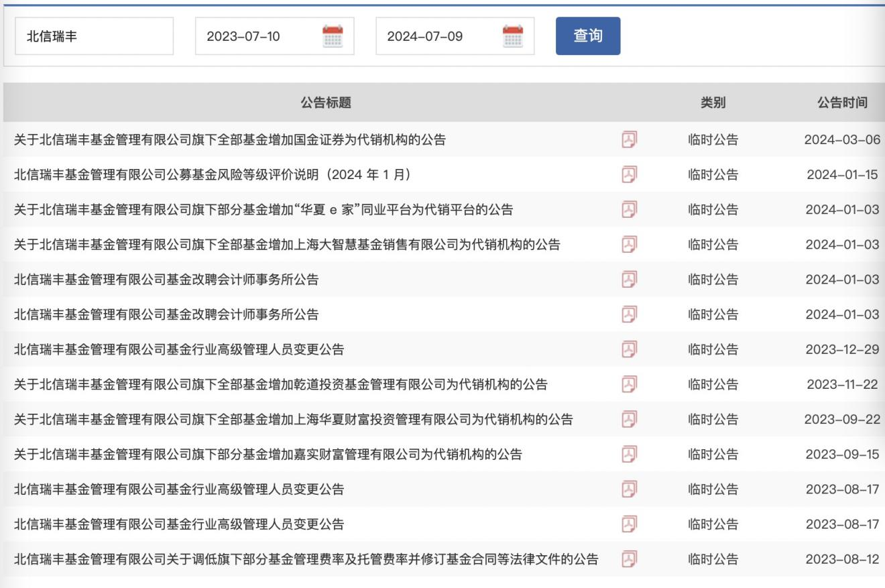The height and width of the screenshot is (588, 885).
Task: Open the "华夏 e 家"同业平台 announcement title
Action: (263, 209)
